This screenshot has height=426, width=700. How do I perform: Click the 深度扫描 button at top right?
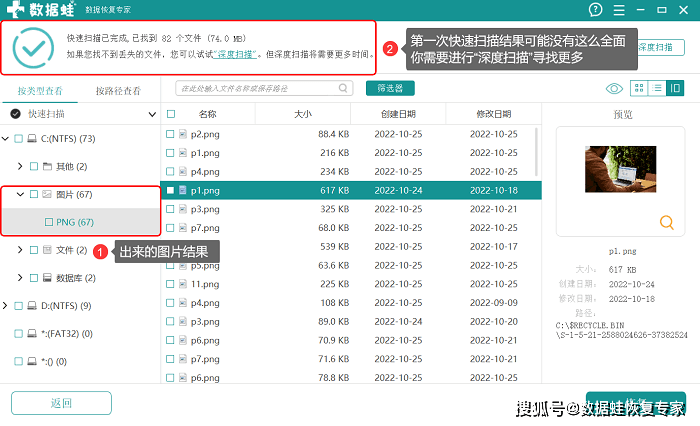coord(660,47)
